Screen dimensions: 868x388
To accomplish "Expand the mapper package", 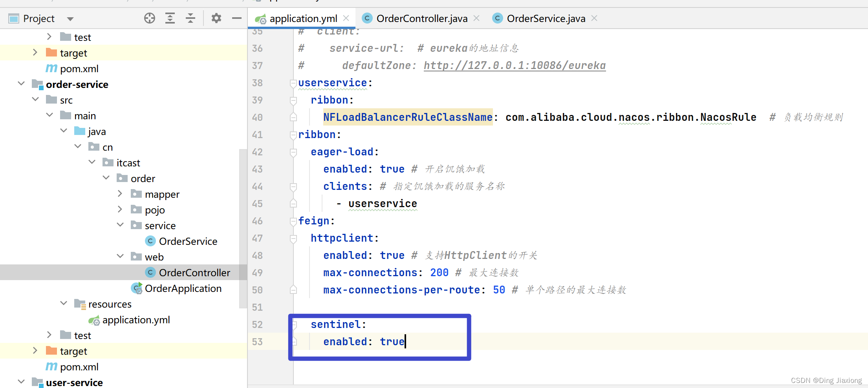I will click(x=120, y=194).
